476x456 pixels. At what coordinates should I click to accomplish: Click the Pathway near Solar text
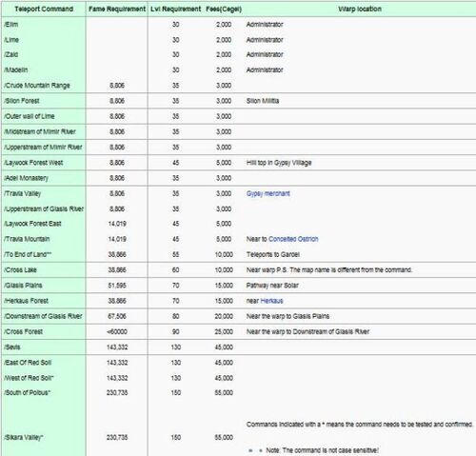point(272,286)
